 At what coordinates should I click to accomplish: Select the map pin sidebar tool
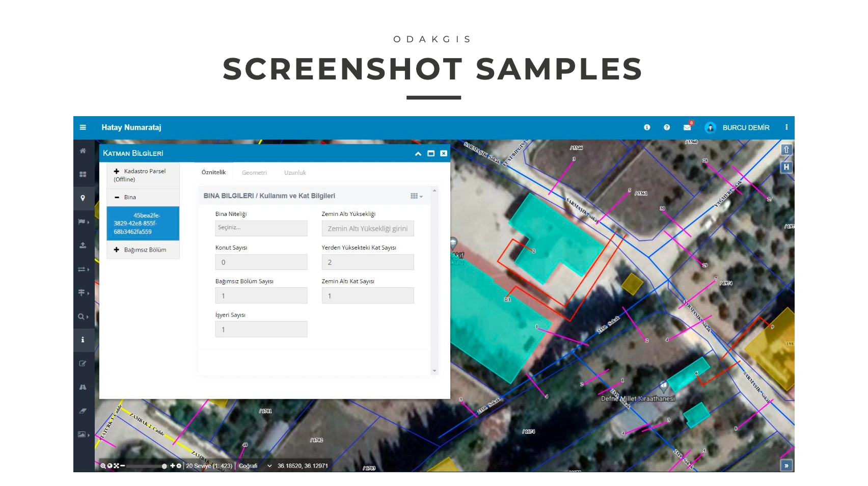(83, 198)
